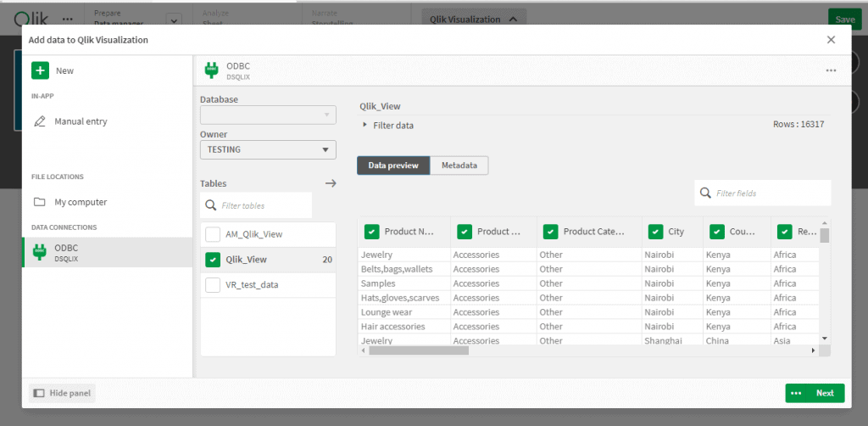868x426 pixels.
Task: Click the Filter fields input field
Action: pyautogui.click(x=763, y=193)
